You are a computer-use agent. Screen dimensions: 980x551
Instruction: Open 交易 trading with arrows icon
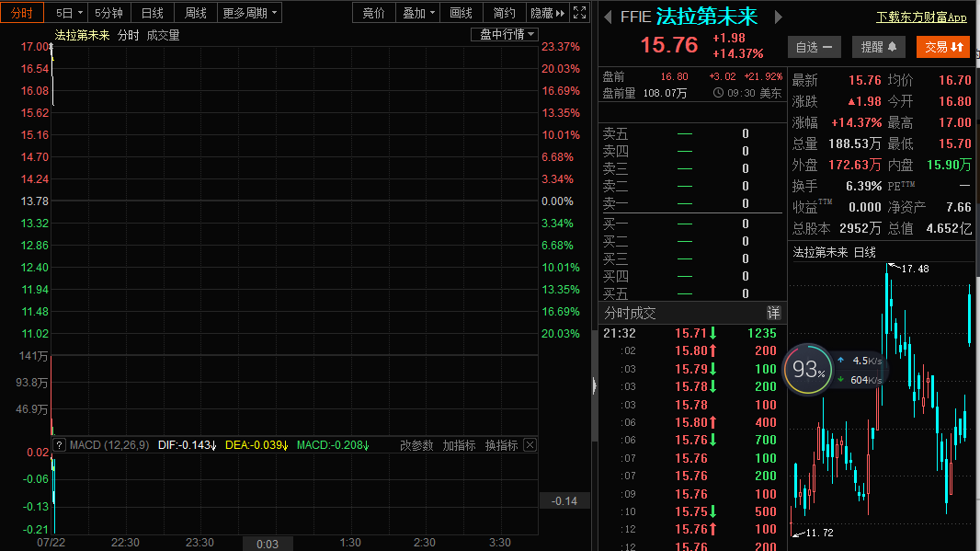tap(944, 46)
